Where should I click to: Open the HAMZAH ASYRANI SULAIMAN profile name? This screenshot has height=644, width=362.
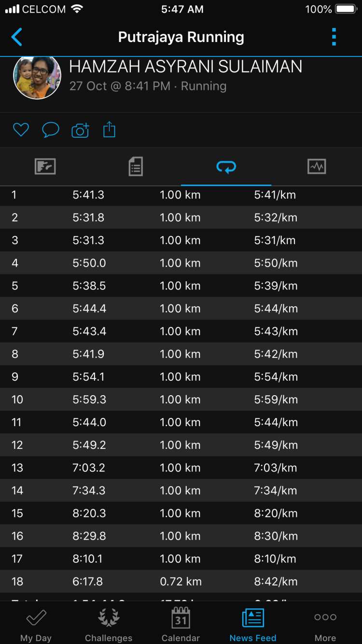pyautogui.click(x=186, y=67)
